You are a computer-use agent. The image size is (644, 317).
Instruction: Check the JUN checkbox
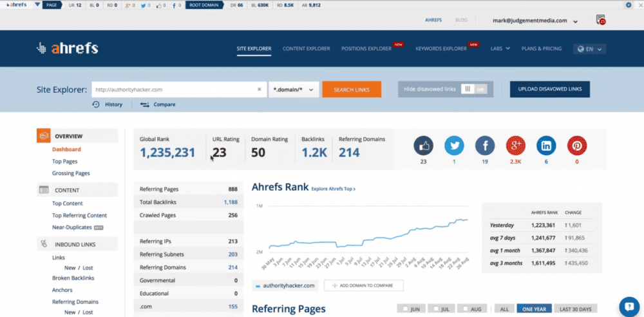[406, 309]
